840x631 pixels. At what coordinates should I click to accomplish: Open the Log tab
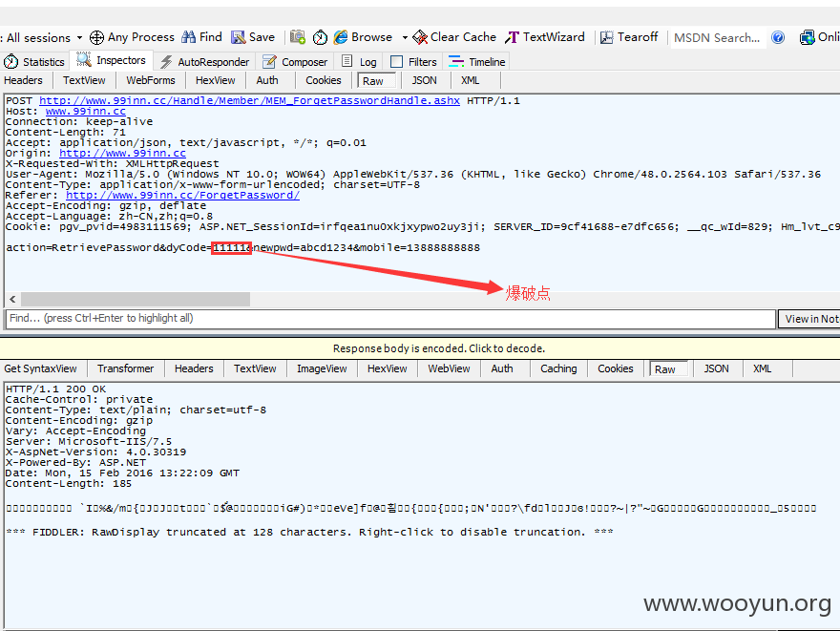360,62
